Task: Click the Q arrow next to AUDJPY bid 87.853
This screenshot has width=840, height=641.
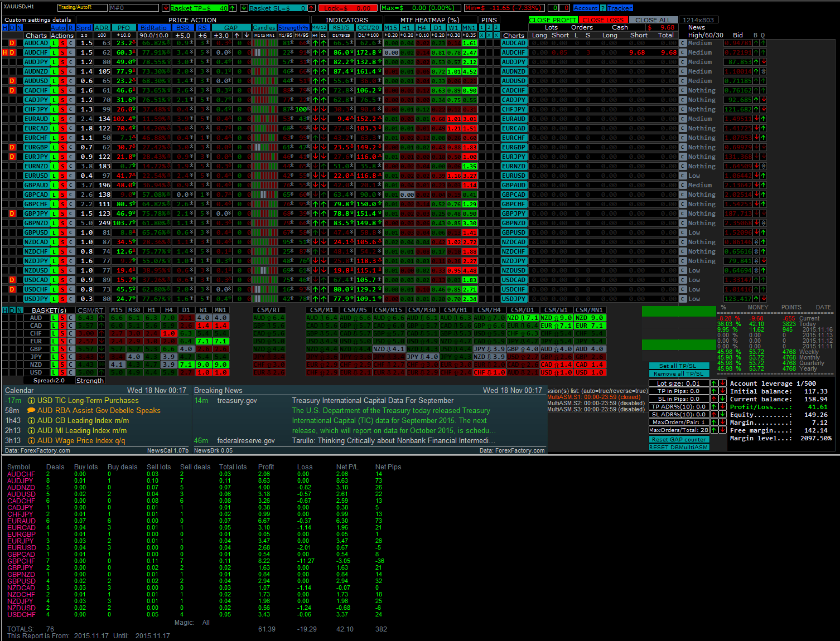Action: coord(763,62)
